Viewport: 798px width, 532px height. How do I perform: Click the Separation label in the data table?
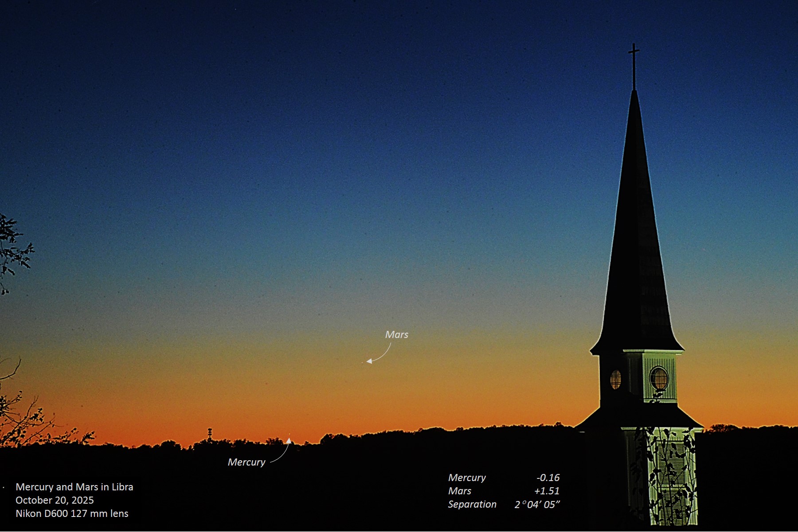coord(472,504)
